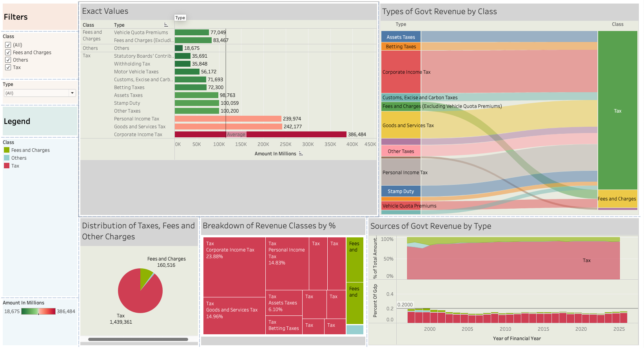Disable the Others class filter checkbox

(8, 60)
